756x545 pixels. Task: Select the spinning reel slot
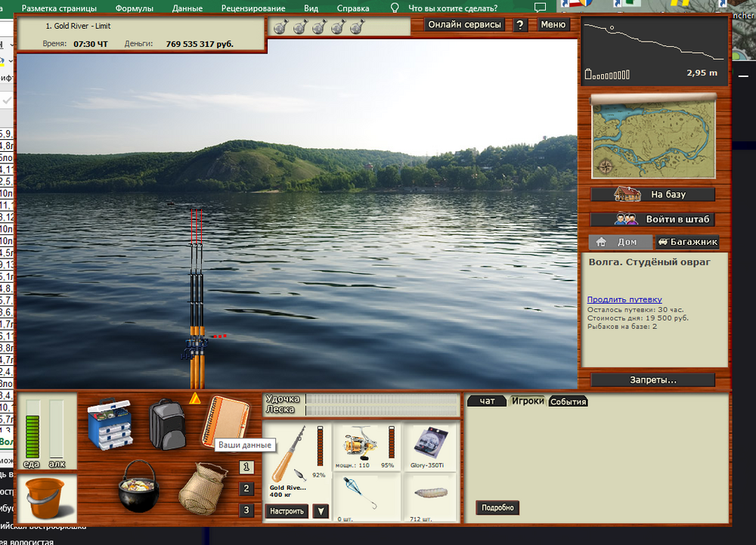[364, 447]
